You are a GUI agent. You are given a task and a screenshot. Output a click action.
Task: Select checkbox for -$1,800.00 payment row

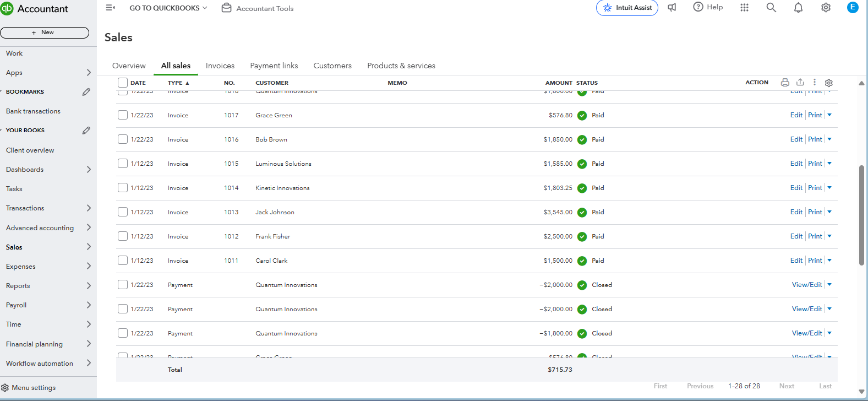point(123,333)
